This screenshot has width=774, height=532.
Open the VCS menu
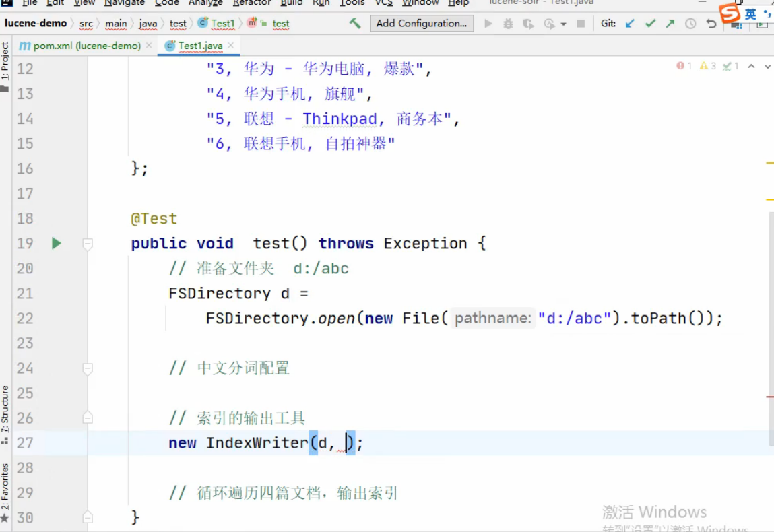(383, 3)
